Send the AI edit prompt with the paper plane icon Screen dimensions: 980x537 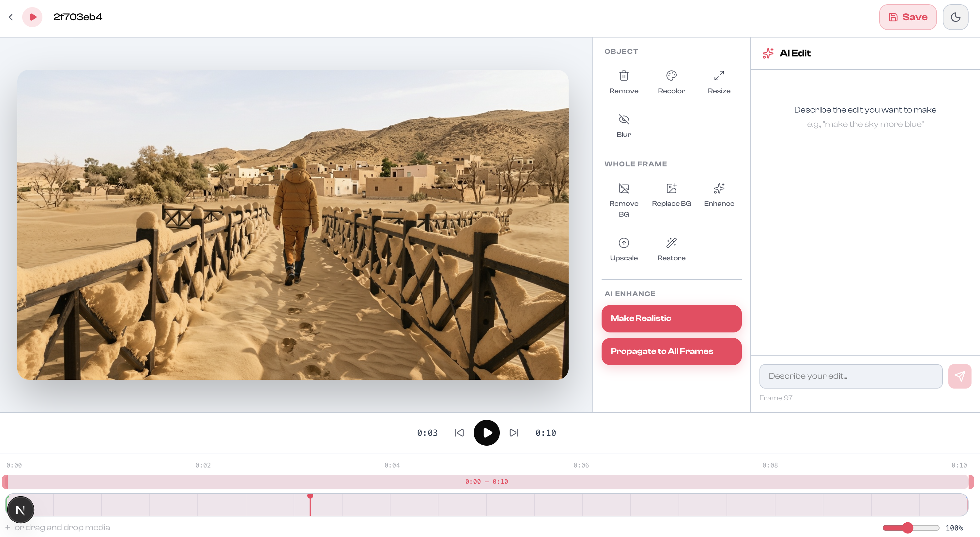tap(959, 376)
